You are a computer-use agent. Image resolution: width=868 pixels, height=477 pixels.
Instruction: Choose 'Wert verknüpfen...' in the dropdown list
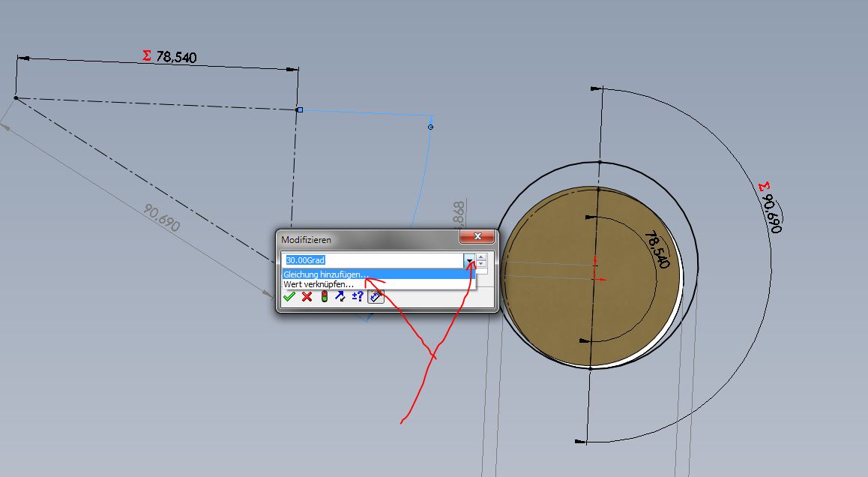coord(379,284)
